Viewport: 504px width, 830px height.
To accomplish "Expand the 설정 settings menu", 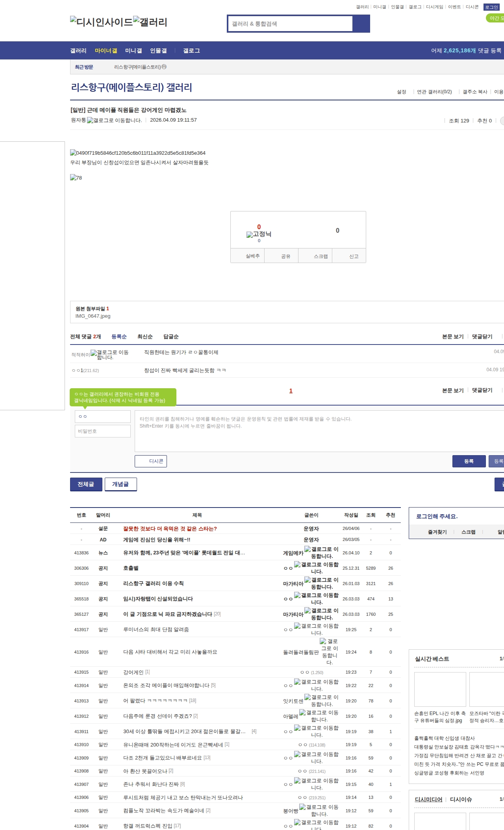I will (401, 92).
